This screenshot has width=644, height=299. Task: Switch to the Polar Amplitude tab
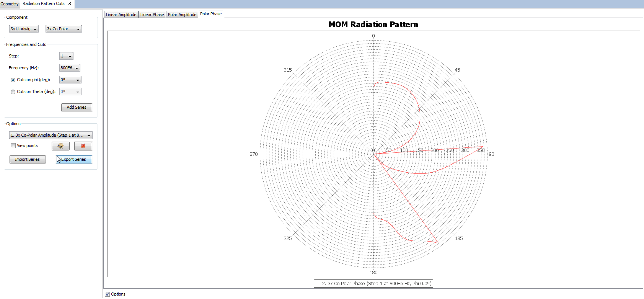point(182,15)
